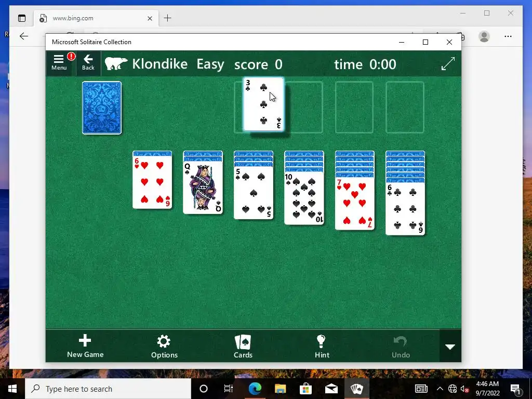Image resolution: width=532 pixels, height=399 pixels.
Task: Click the 6 of hearts card
Action: [152, 182]
